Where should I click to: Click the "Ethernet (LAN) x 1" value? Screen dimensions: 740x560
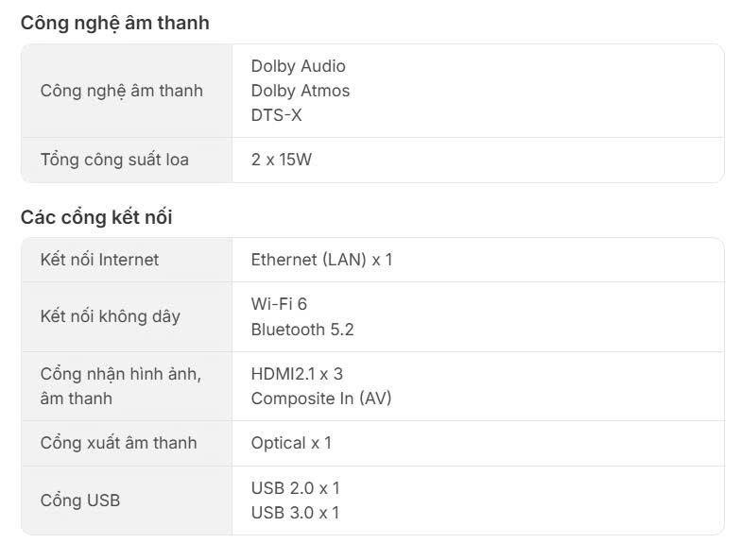point(321,259)
